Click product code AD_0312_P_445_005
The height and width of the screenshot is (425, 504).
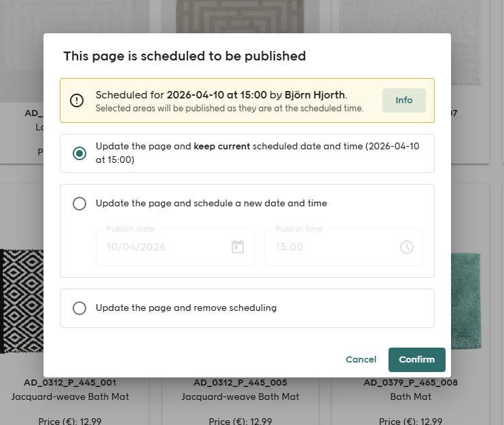pyautogui.click(x=240, y=383)
